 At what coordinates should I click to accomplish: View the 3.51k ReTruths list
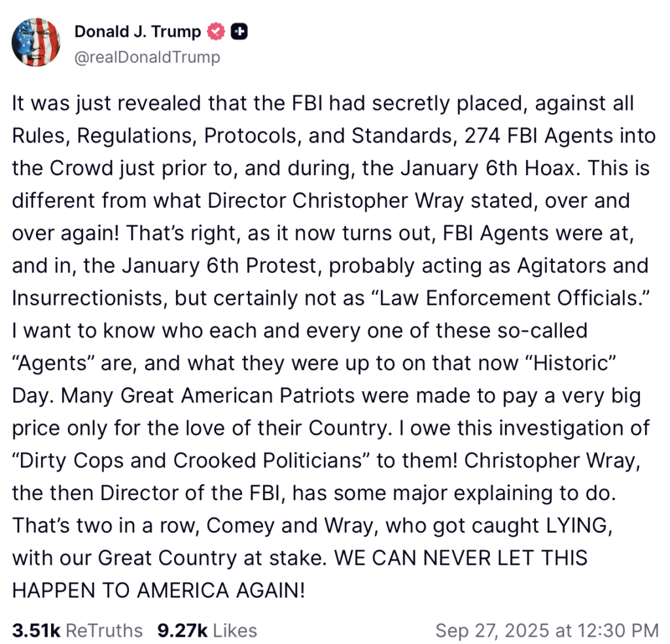(x=77, y=630)
